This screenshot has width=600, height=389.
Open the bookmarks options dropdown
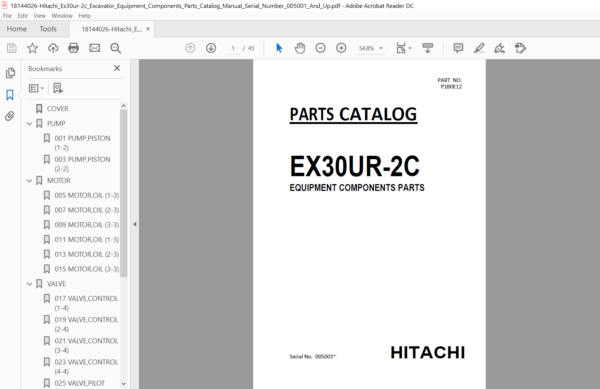(36, 88)
